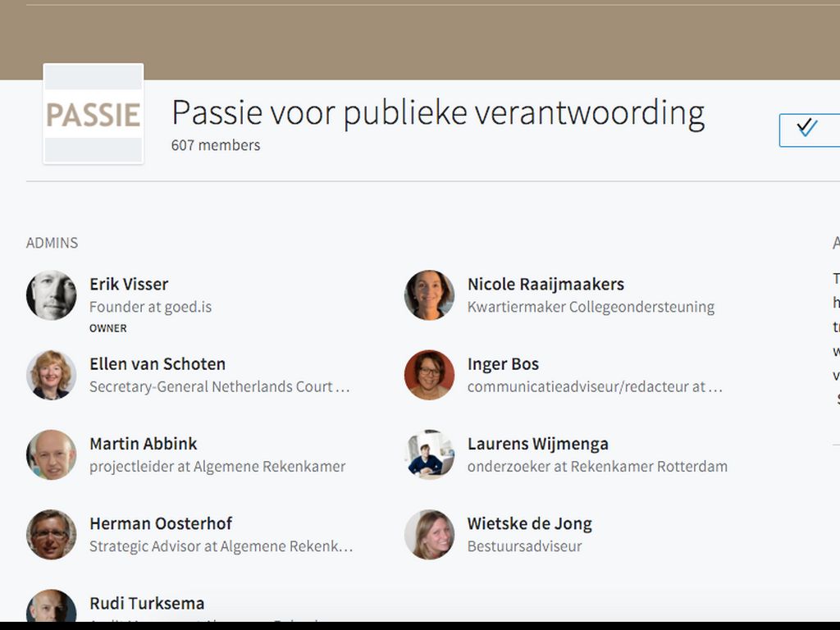Open the Erik Visser name link
Viewport: 840px width, 630px height.
point(129,285)
